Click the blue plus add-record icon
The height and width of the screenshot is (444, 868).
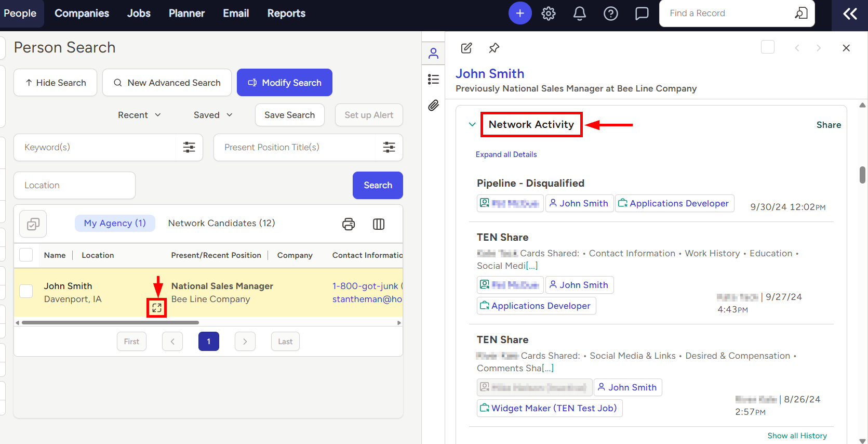[520, 13]
